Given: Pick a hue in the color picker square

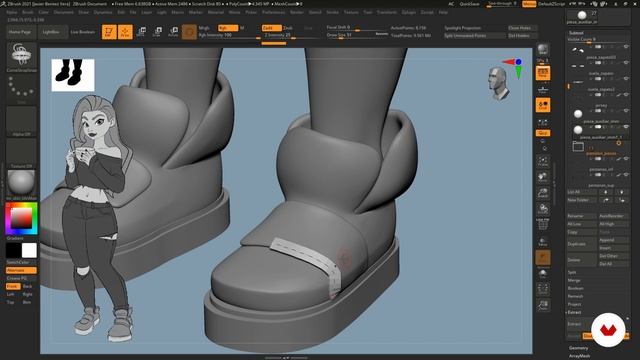Looking at the screenshot, I should (21, 218).
